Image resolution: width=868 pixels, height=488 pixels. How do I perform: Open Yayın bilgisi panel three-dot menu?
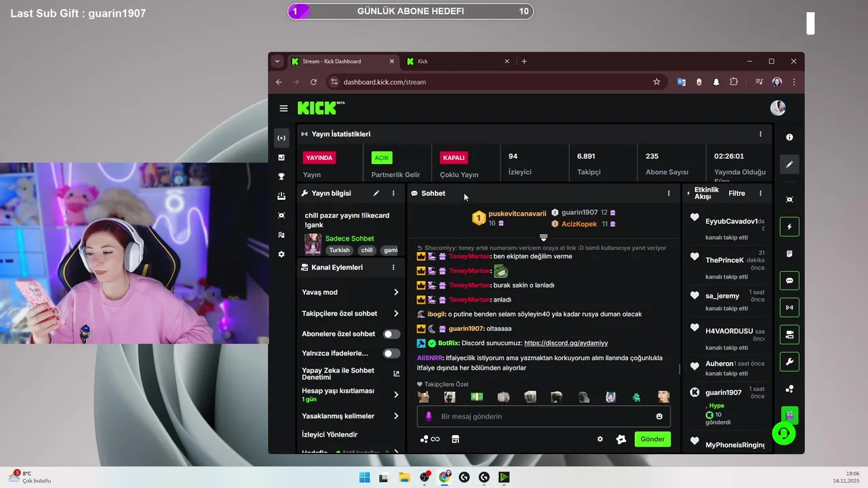[x=393, y=193]
